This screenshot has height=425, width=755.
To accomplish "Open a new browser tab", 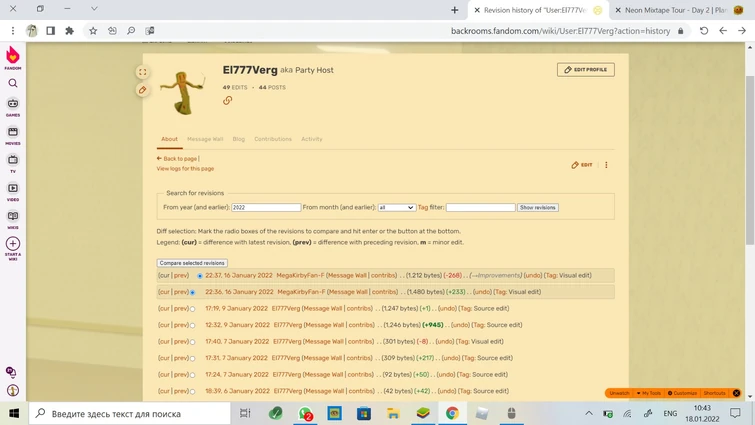I will pyautogui.click(x=455, y=10).
